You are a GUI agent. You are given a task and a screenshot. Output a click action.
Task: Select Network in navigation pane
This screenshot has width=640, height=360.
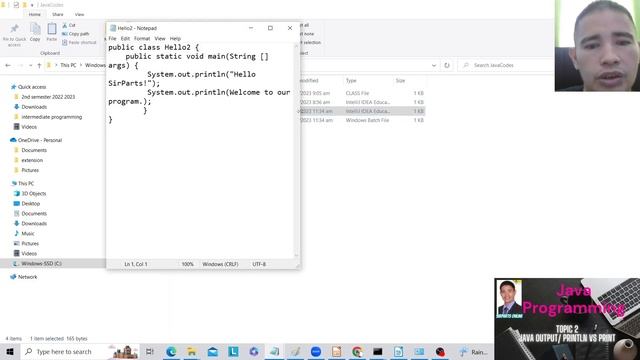pyautogui.click(x=27, y=277)
